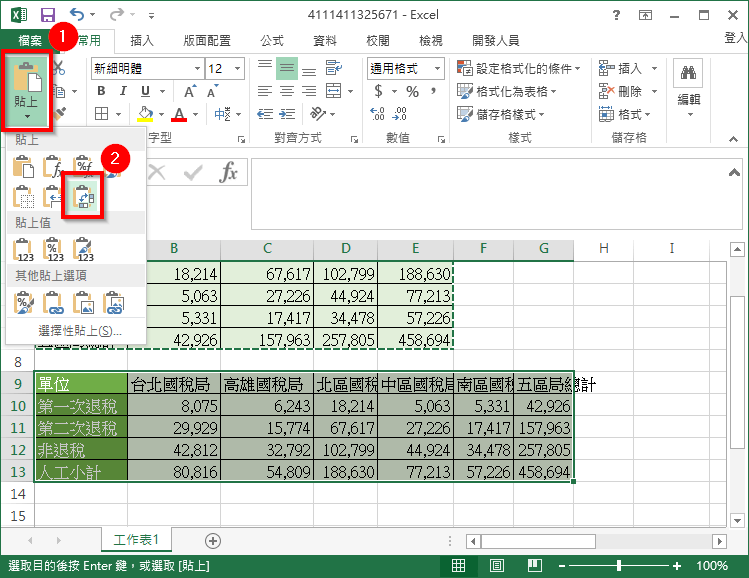Viewport: 749px width, 578px height.
Task: Toggle center horizontal alignment
Action: coord(287,91)
